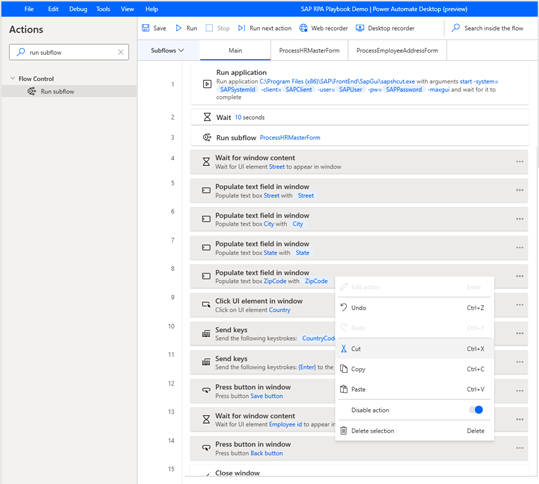
Task: Toggle the Disable action switch
Action: (x=476, y=410)
